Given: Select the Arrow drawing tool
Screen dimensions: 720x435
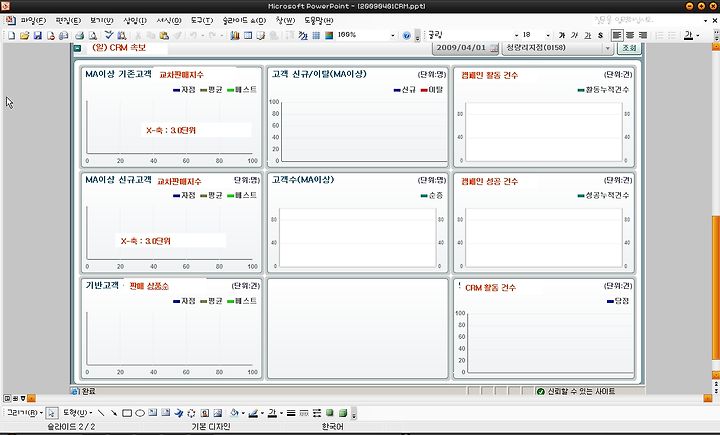Looking at the screenshot, I should click(113, 413).
